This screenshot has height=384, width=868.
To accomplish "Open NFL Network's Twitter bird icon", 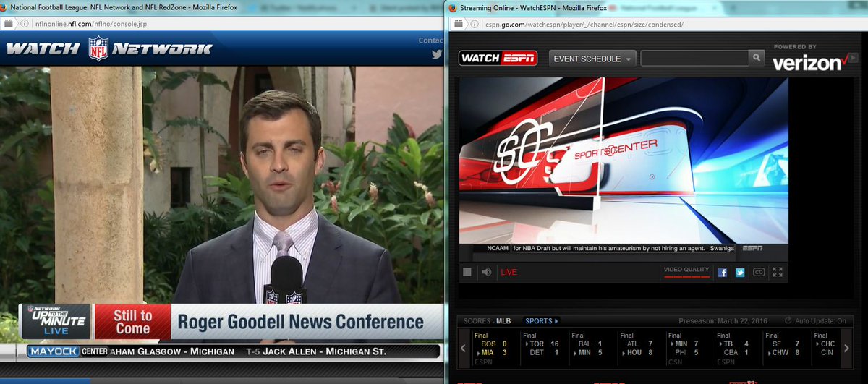I will click(437, 54).
